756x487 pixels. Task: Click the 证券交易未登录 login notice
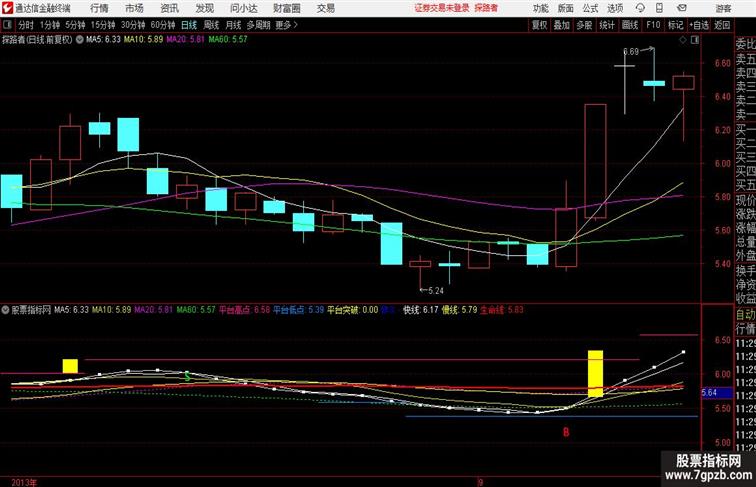pos(442,8)
